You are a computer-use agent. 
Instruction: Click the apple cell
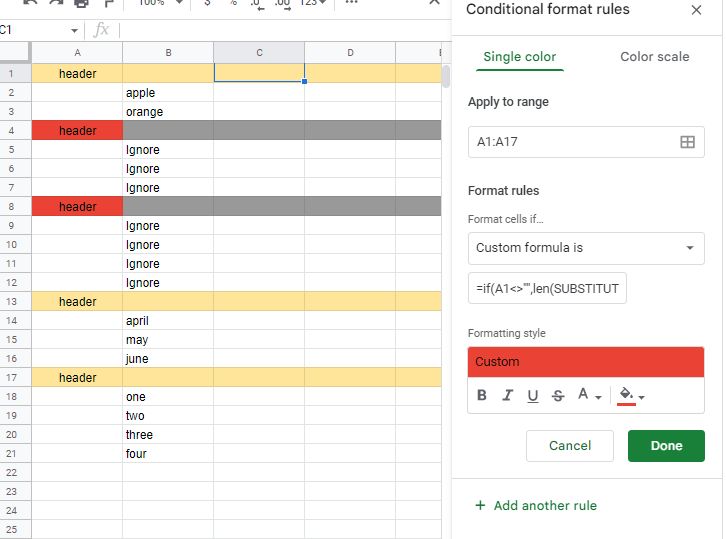click(x=168, y=92)
